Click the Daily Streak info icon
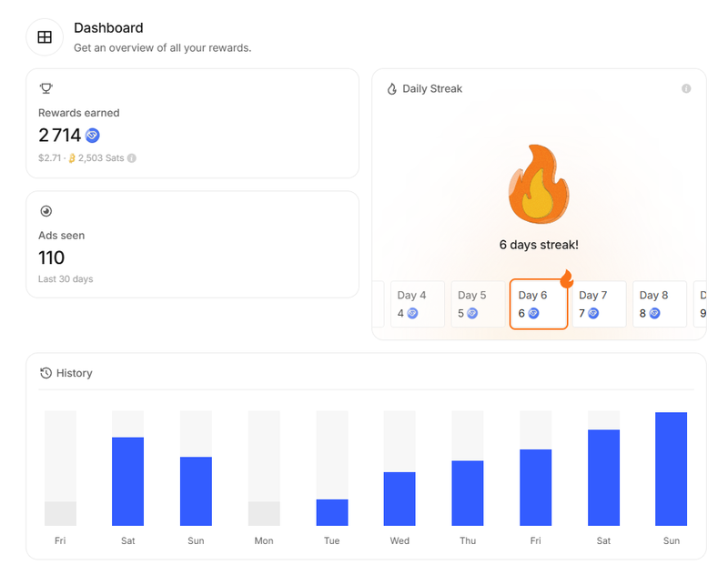This screenshot has height=575, width=728. pyautogui.click(x=686, y=88)
